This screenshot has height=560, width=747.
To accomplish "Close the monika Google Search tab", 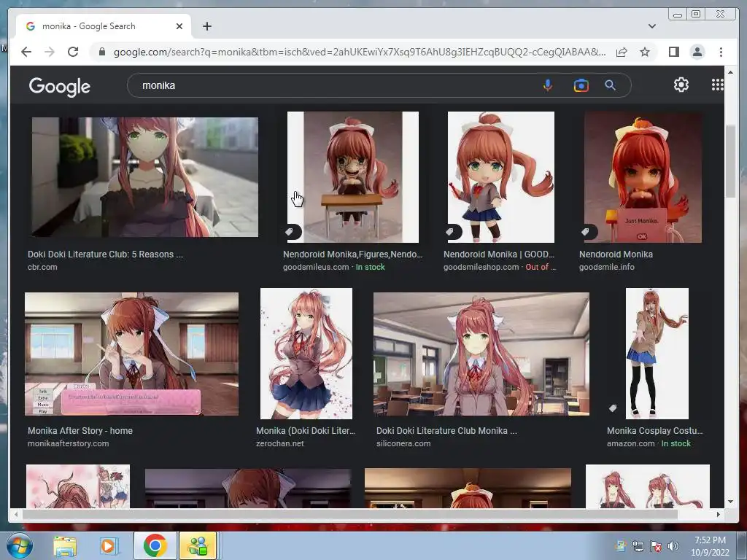I will (x=179, y=26).
